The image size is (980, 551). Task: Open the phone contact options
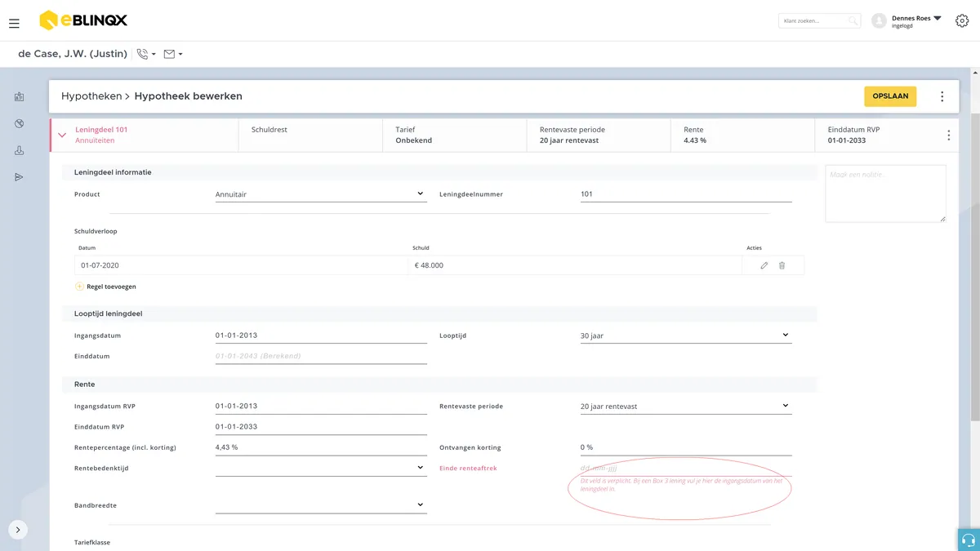pyautogui.click(x=146, y=54)
